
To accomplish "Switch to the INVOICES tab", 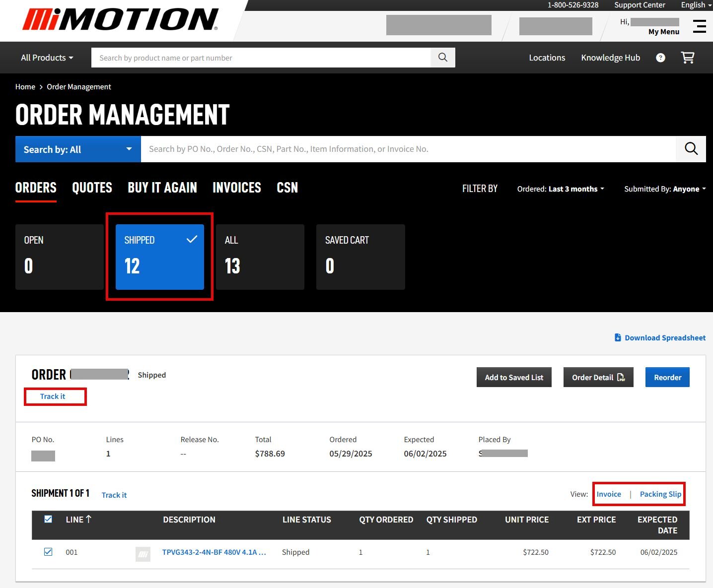I will tap(237, 188).
